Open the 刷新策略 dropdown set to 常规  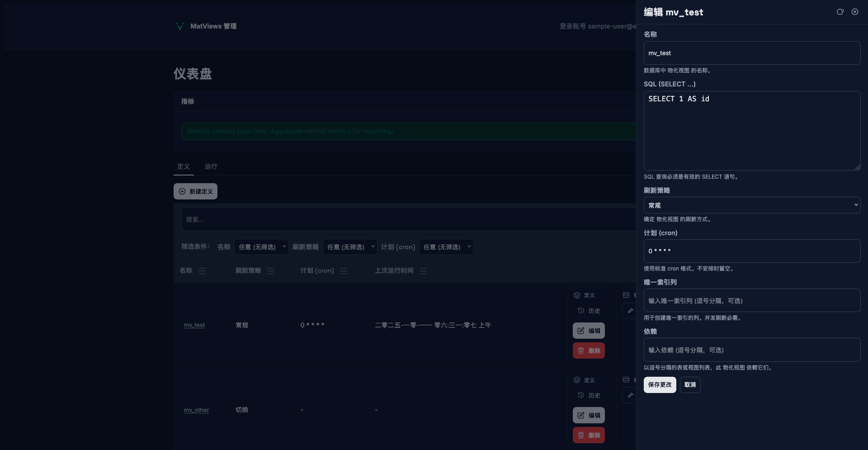pos(751,205)
